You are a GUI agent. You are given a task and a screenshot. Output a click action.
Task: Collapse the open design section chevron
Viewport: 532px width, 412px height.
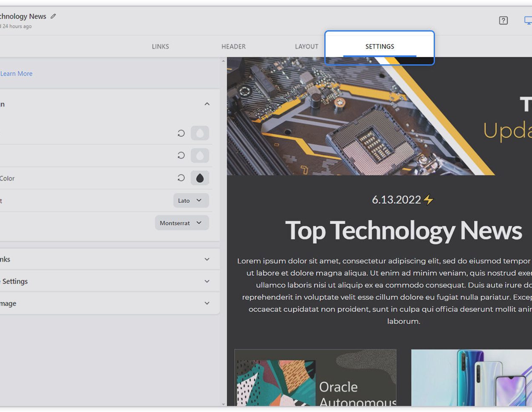pos(207,104)
